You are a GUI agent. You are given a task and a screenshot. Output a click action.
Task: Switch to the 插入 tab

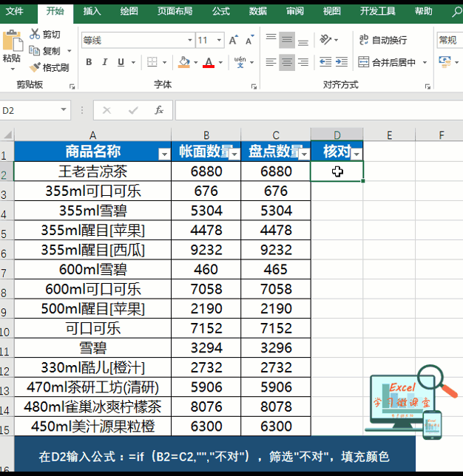point(92,12)
